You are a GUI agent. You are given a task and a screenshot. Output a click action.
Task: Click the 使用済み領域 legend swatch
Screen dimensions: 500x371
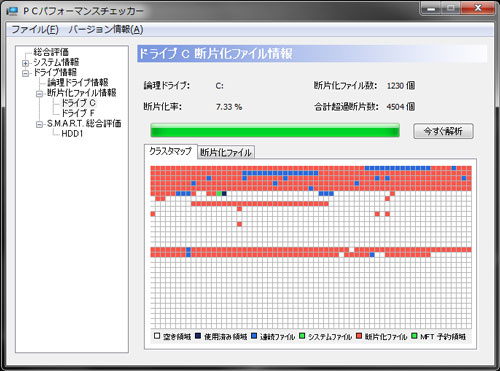tap(198, 336)
